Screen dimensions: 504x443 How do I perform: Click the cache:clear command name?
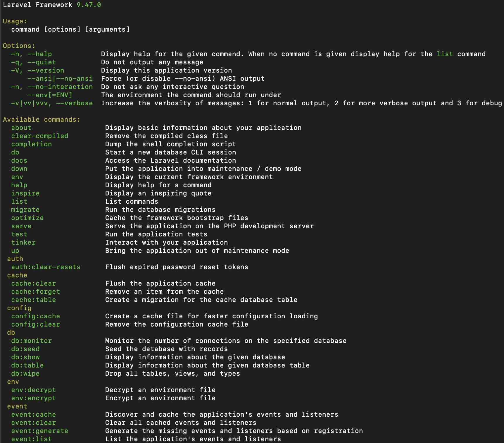tap(33, 283)
